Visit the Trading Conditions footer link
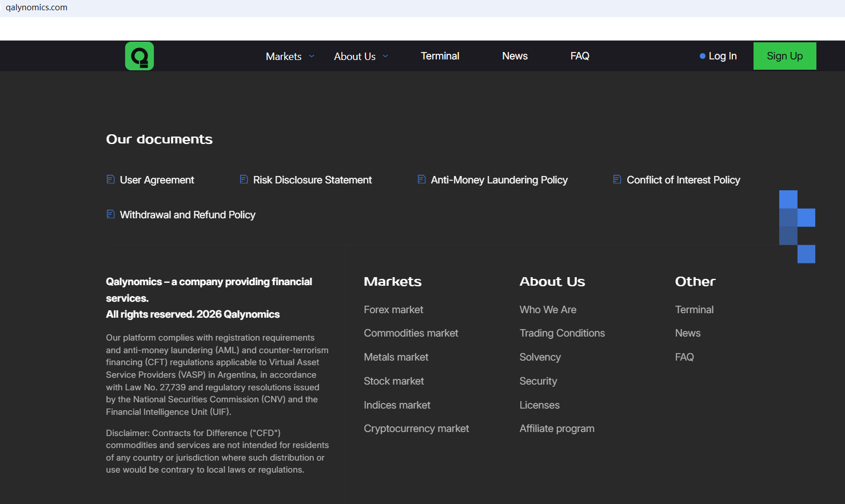Viewport: 845px width, 504px height. [x=562, y=333]
